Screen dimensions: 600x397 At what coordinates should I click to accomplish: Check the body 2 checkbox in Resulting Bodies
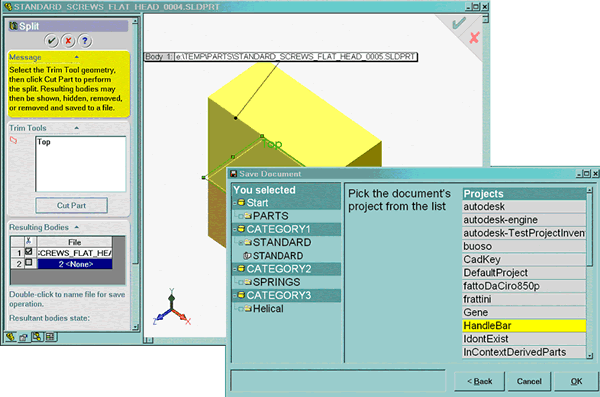pos(29,263)
